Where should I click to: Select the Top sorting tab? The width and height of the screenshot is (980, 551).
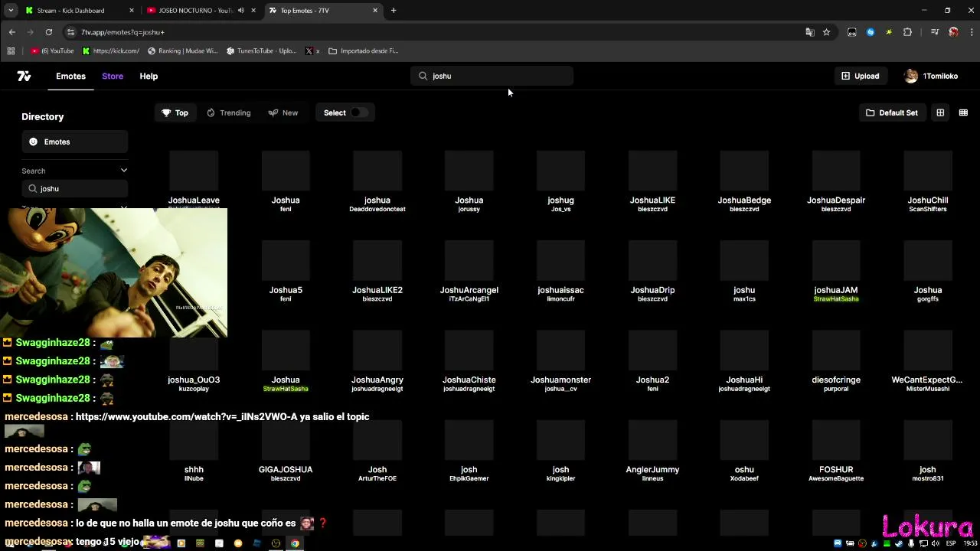[175, 112]
